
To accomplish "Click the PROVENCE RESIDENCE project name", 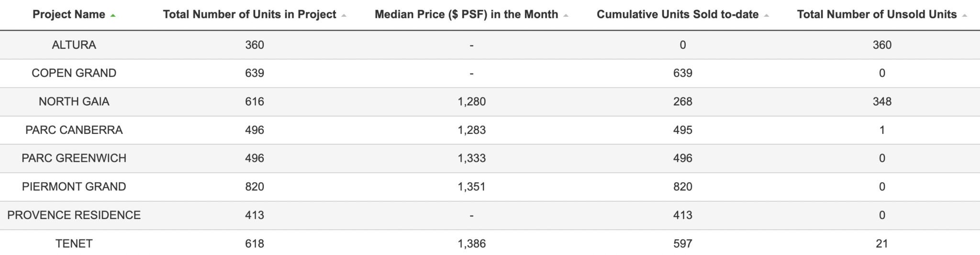I will click(74, 215).
